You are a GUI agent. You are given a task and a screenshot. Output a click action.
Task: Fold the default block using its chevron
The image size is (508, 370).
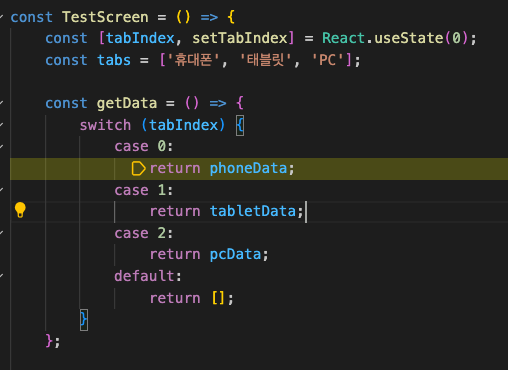click(x=2, y=276)
